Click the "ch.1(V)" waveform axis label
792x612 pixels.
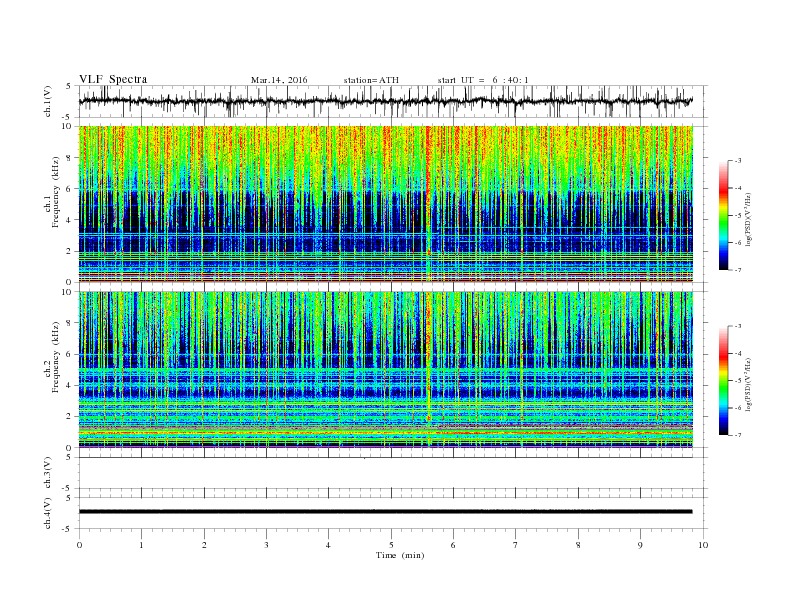coord(49,101)
